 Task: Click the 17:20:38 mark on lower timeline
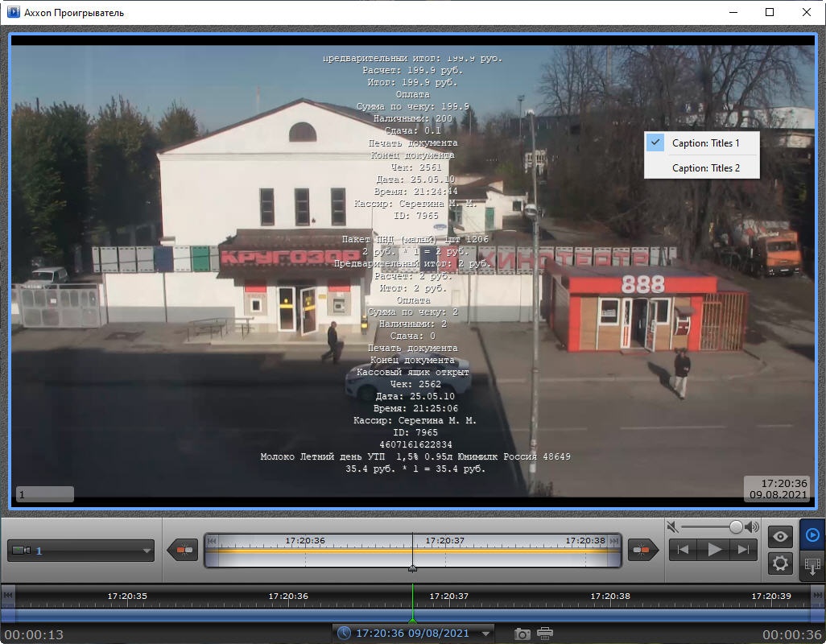tap(610, 597)
